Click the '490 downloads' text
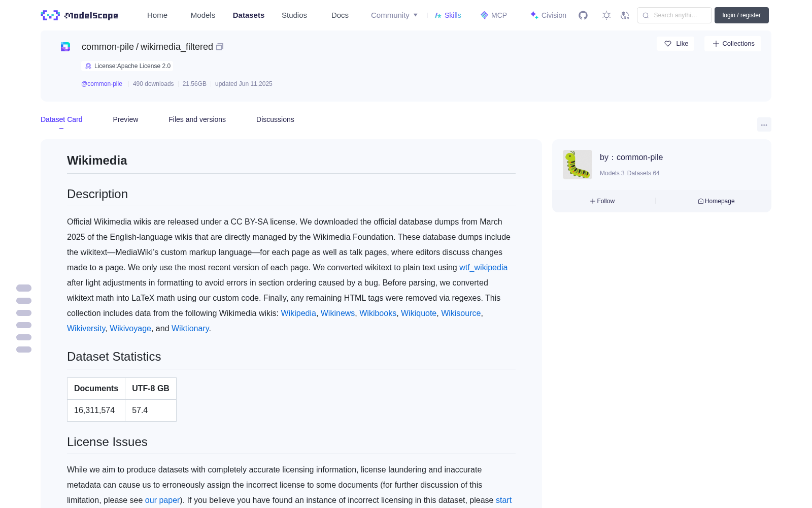Screen dimensions: 812x508 [153, 84]
